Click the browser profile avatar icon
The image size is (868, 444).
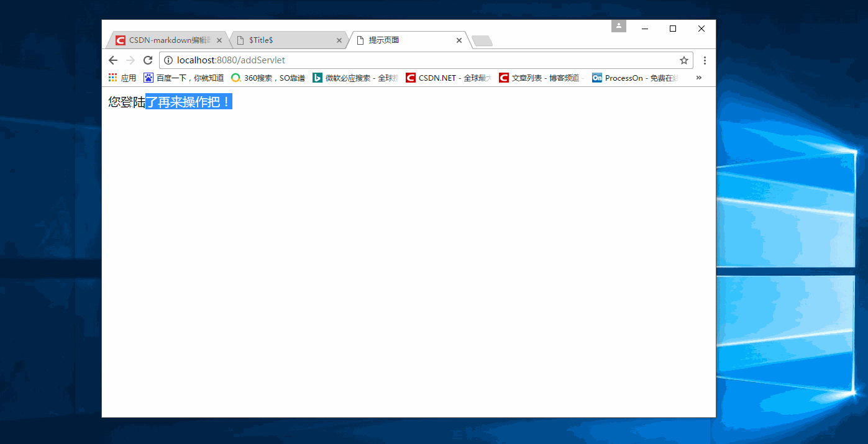click(x=618, y=25)
